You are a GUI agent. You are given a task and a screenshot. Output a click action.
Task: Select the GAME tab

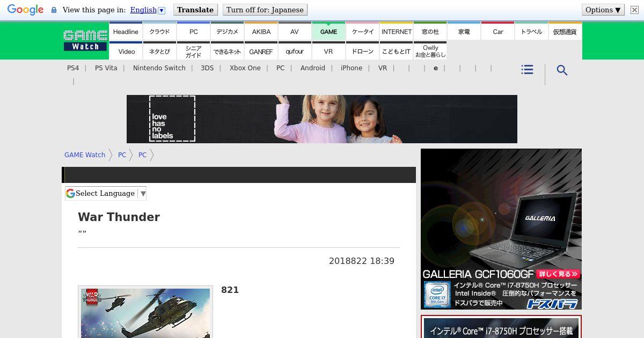tap(328, 32)
